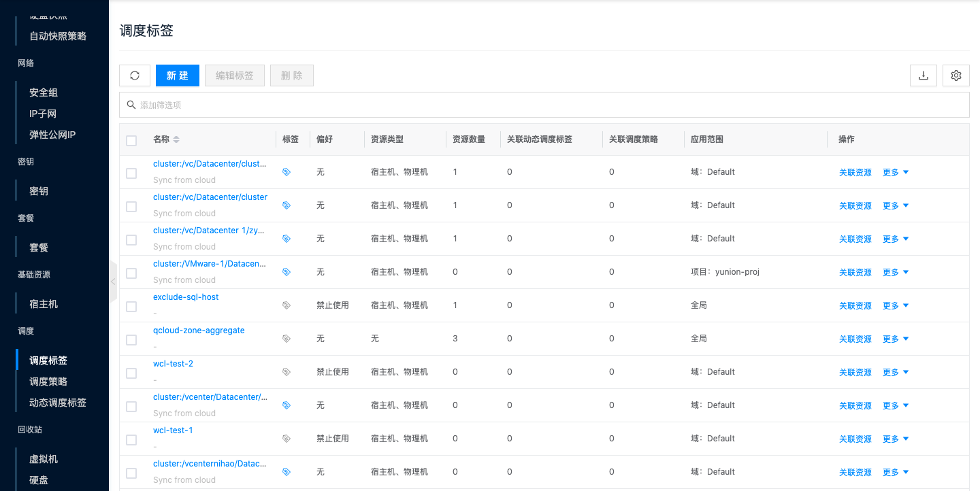This screenshot has height=491, width=980.
Task: Check the exclude-sql-host row checkbox
Action: click(131, 307)
